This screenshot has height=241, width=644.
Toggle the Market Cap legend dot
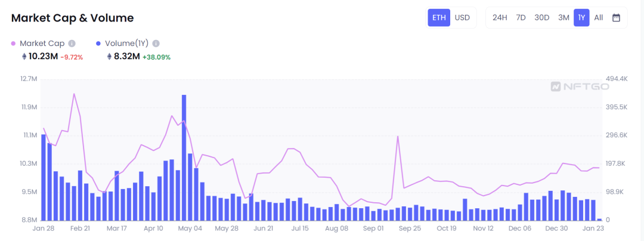pyautogui.click(x=14, y=44)
